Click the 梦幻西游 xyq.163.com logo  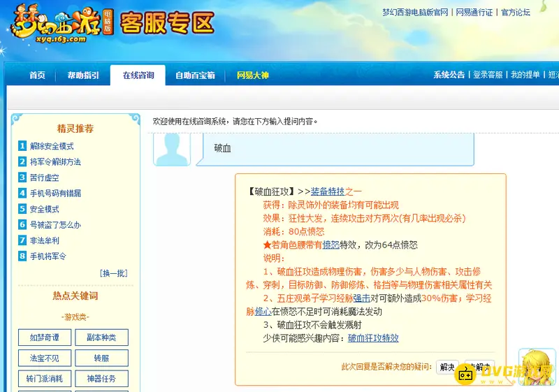coord(61,24)
